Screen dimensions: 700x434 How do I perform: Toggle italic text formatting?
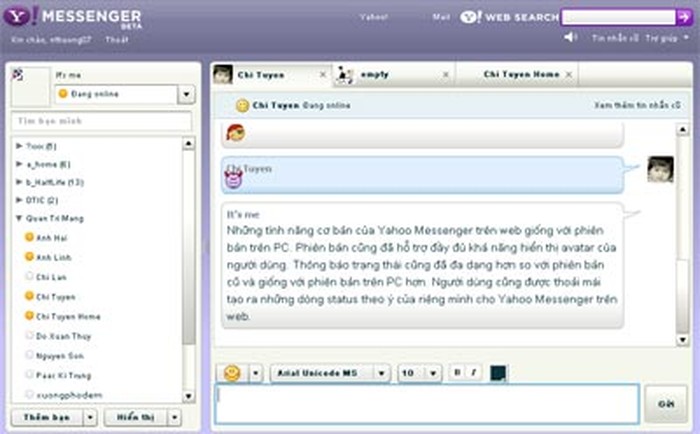tap(474, 373)
